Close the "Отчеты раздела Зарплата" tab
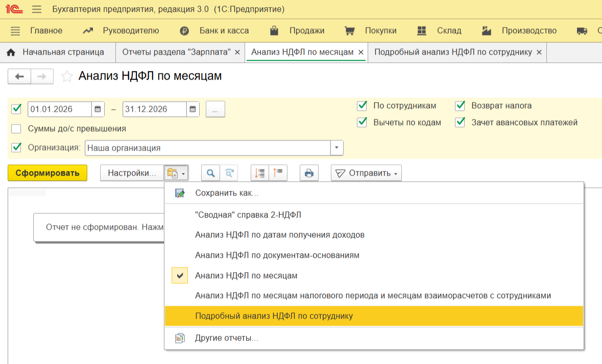Screen dimensions: 602x364 click(x=237, y=53)
